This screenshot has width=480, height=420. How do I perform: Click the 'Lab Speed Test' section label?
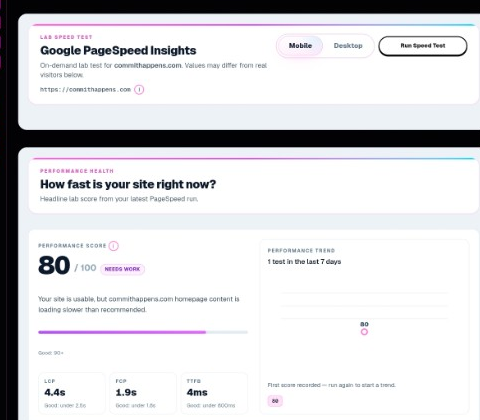click(x=66, y=37)
